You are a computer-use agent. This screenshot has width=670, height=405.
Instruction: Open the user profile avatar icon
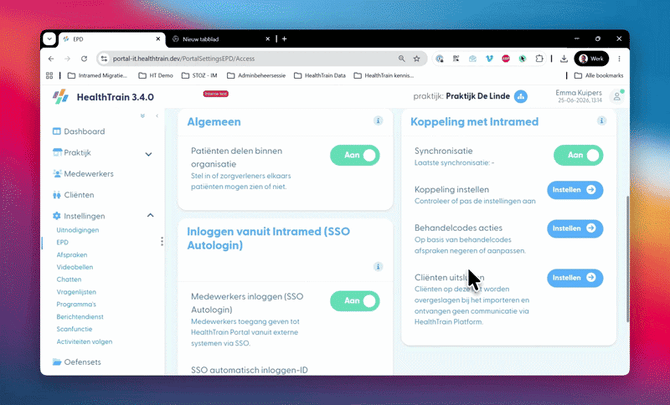(617, 97)
